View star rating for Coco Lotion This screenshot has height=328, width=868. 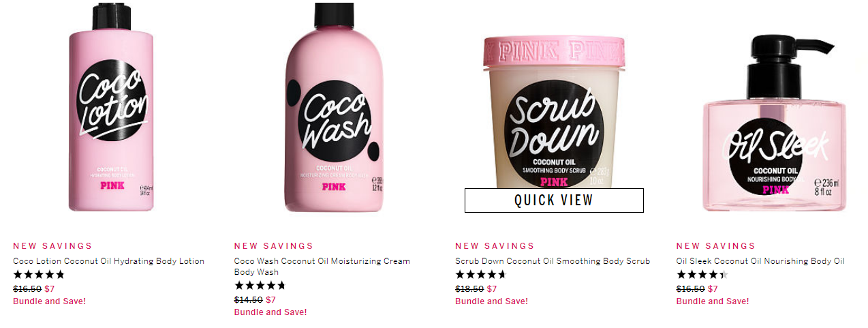tap(39, 275)
